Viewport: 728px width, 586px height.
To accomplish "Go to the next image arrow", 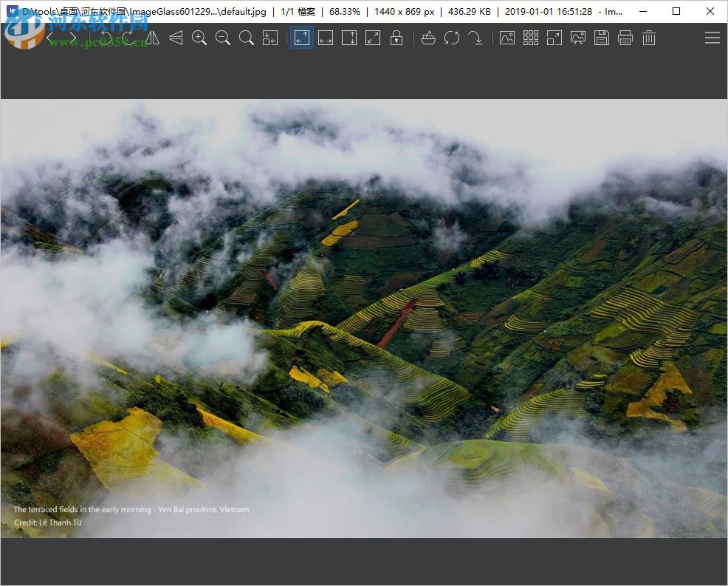I will click(72, 38).
